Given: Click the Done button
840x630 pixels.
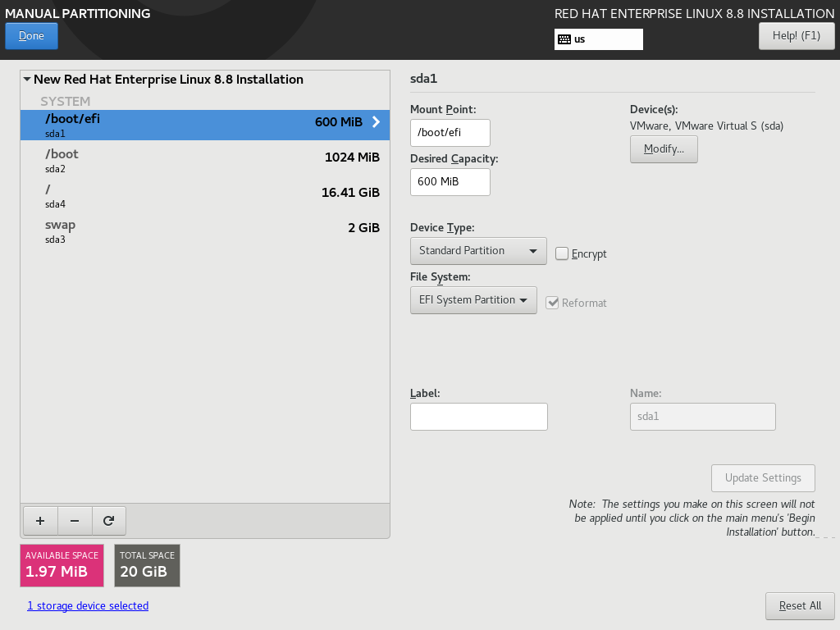Looking at the screenshot, I should click(32, 36).
